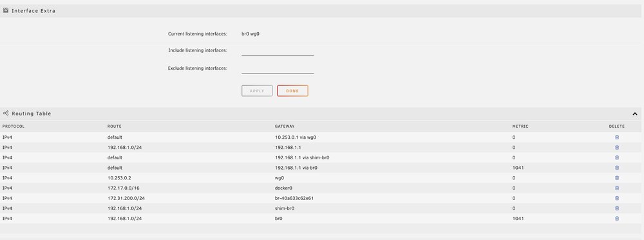Click the DELETE column header

[617, 126]
